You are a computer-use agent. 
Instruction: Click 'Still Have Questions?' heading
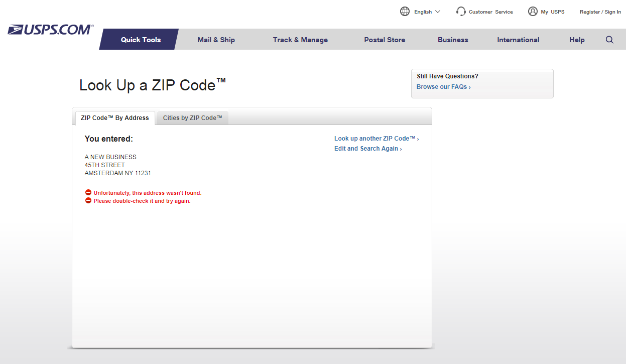pyautogui.click(x=448, y=76)
